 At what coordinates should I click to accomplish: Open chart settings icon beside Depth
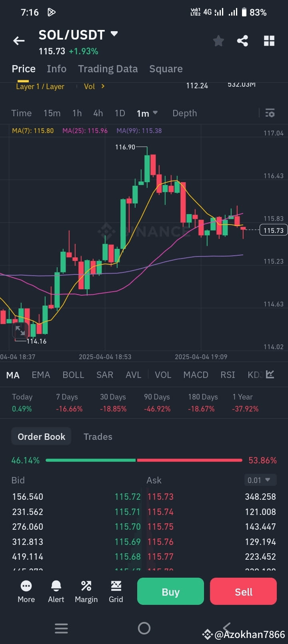click(x=270, y=113)
